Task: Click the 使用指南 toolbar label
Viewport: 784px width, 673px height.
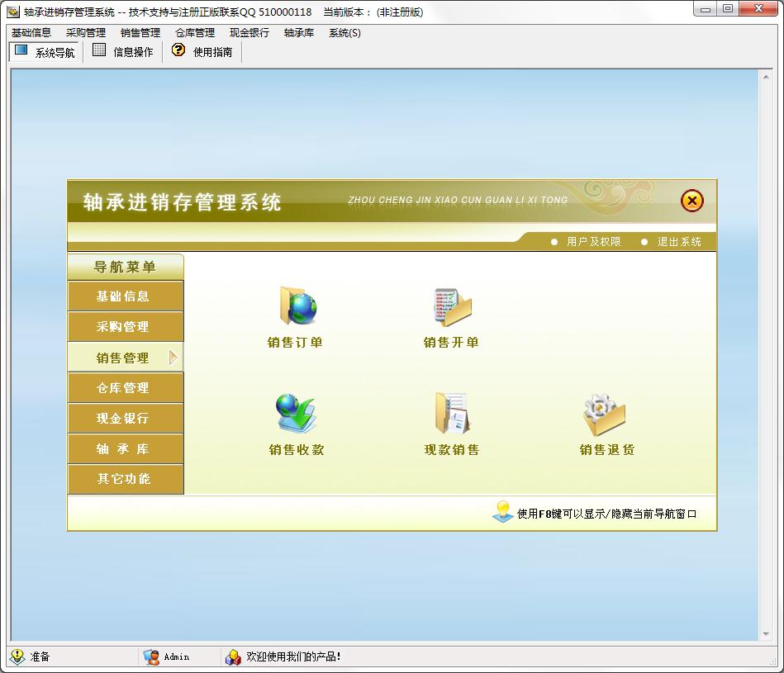Action: point(212,52)
